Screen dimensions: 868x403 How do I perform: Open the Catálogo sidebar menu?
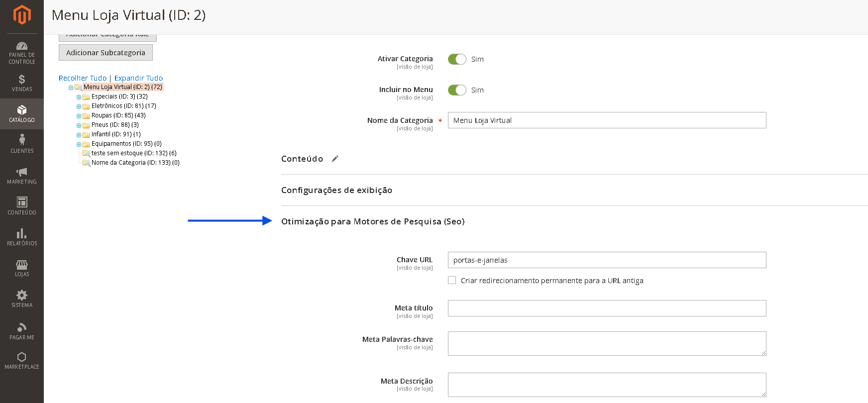point(22,114)
